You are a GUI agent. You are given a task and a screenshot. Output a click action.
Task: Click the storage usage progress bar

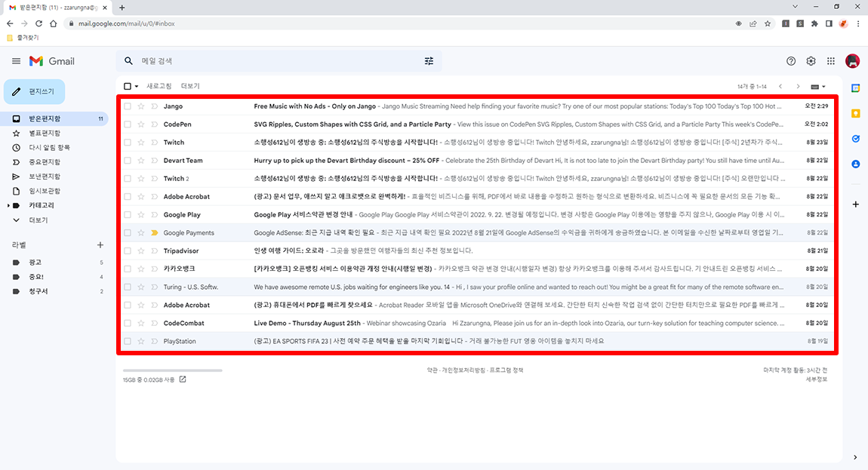[x=172, y=370]
